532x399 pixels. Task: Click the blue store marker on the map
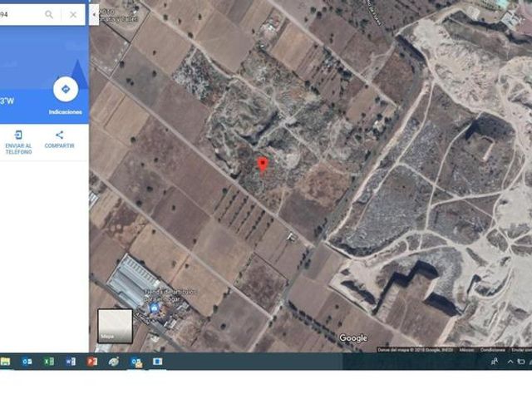coord(154,308)
